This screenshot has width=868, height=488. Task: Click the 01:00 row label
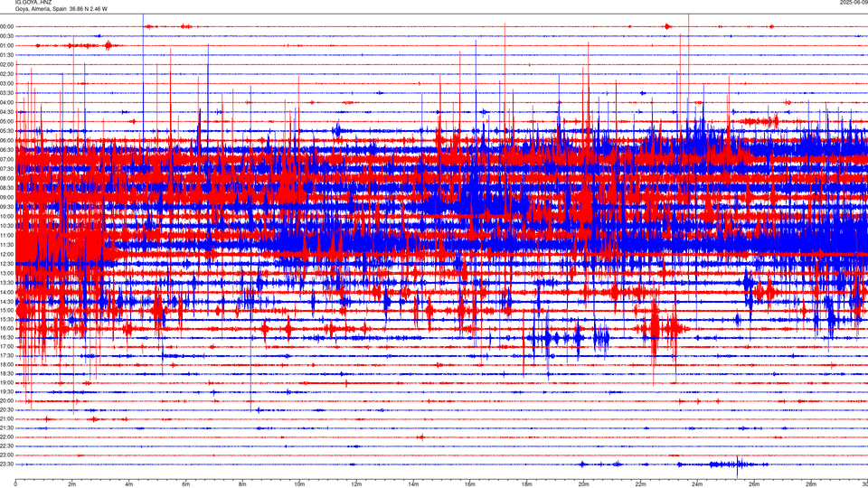point(6,45)
